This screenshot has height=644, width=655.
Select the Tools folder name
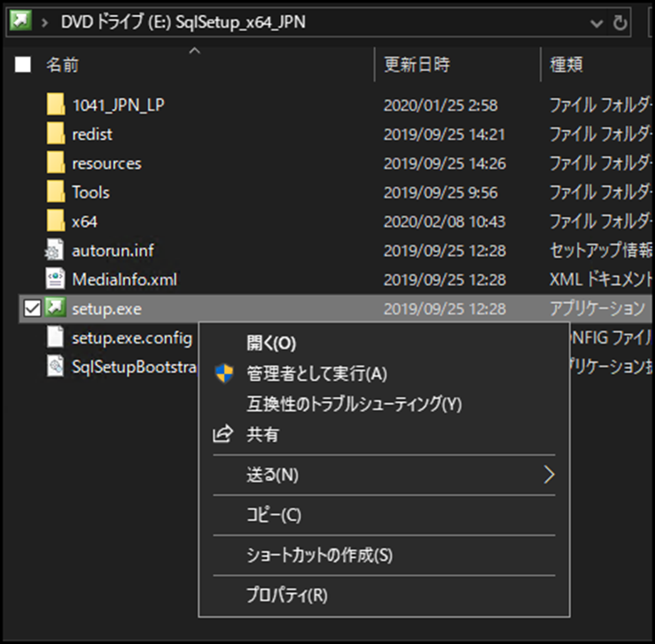[90, 192]
